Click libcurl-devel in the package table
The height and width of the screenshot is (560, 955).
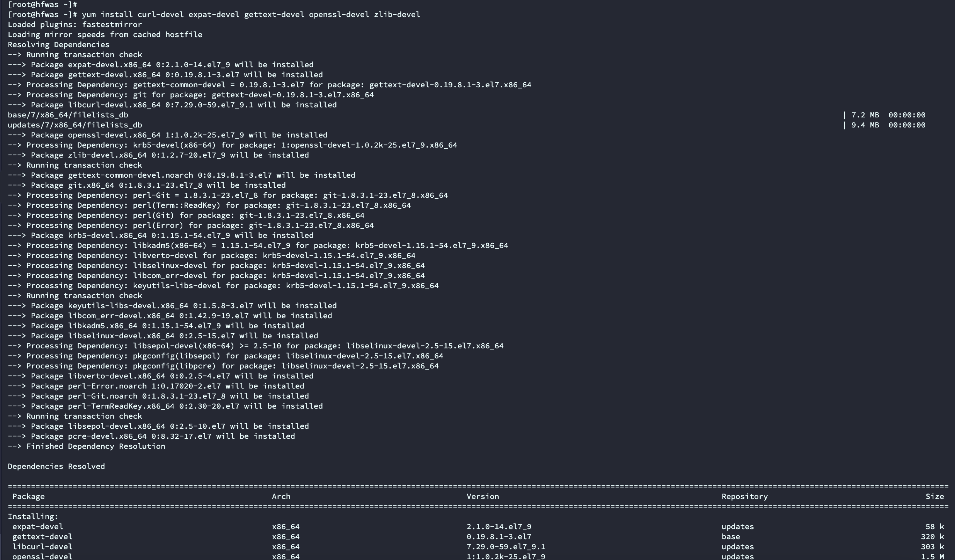[x=42, y=547]
